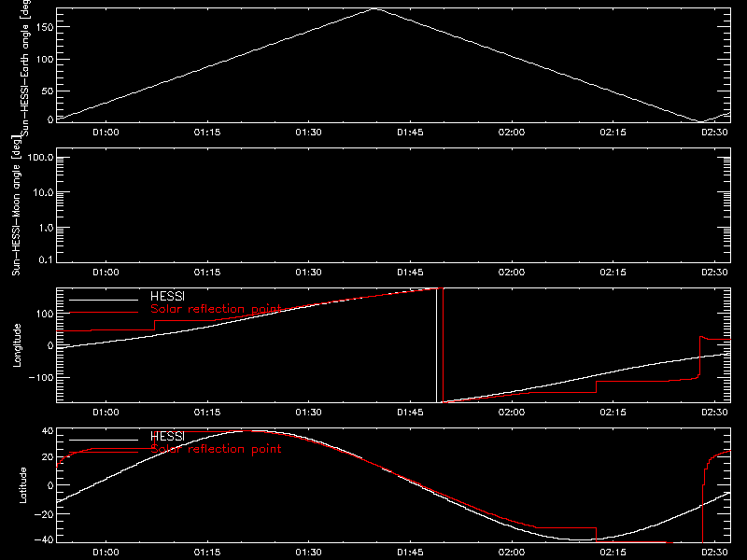Select 02:00 label under Longitude plot
Screen dimensions: 747x560
click(x=512, y=413)
